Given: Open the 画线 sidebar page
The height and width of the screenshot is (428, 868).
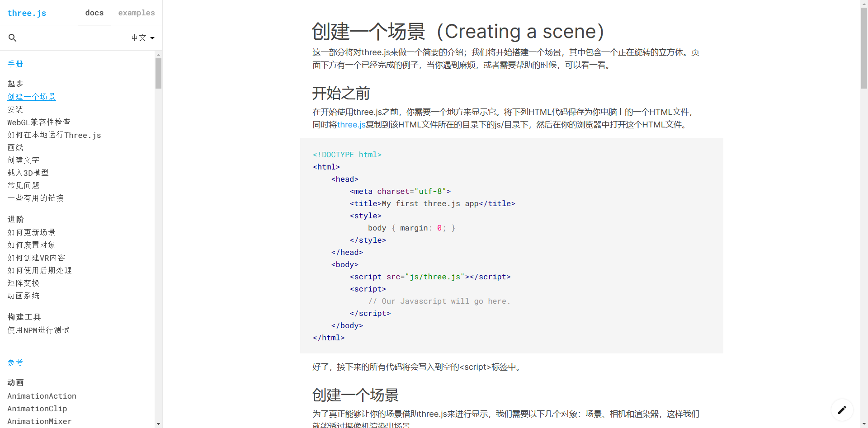Looking at the screenshot, I should 15,147.
